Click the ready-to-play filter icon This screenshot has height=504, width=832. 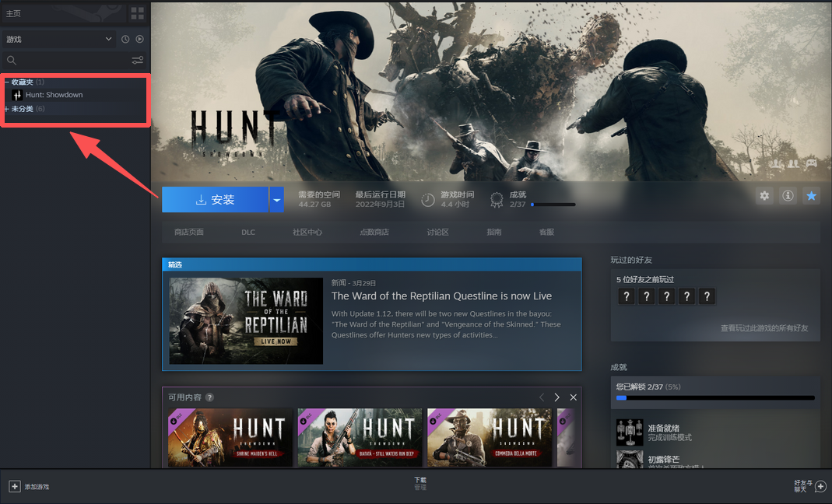[x=140, y=39]
